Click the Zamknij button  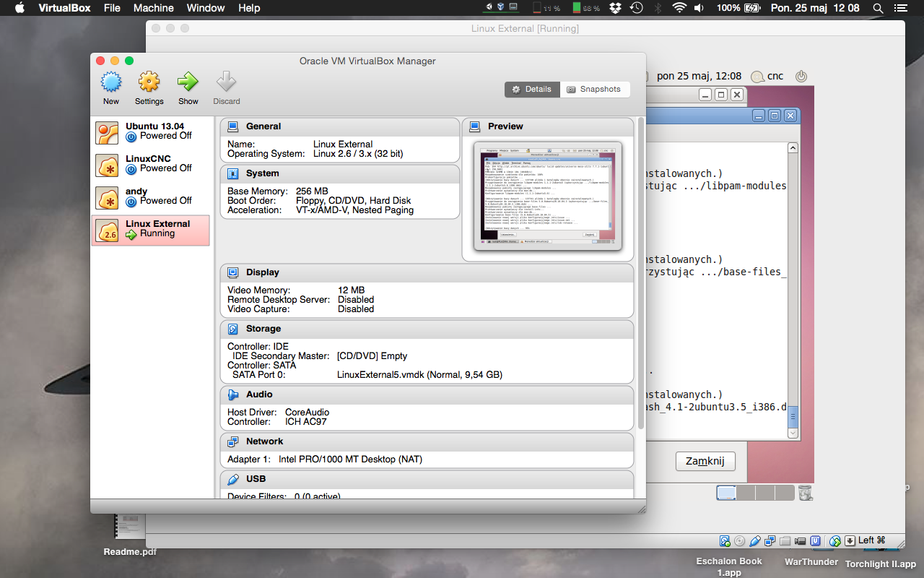[x=705, y=461]
